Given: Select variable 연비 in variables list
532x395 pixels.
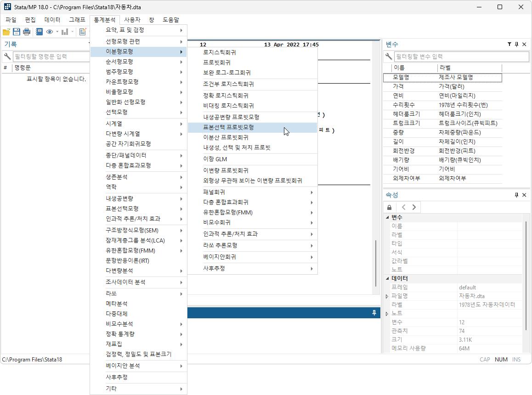Looking at the screenshot, I should 442,96.
